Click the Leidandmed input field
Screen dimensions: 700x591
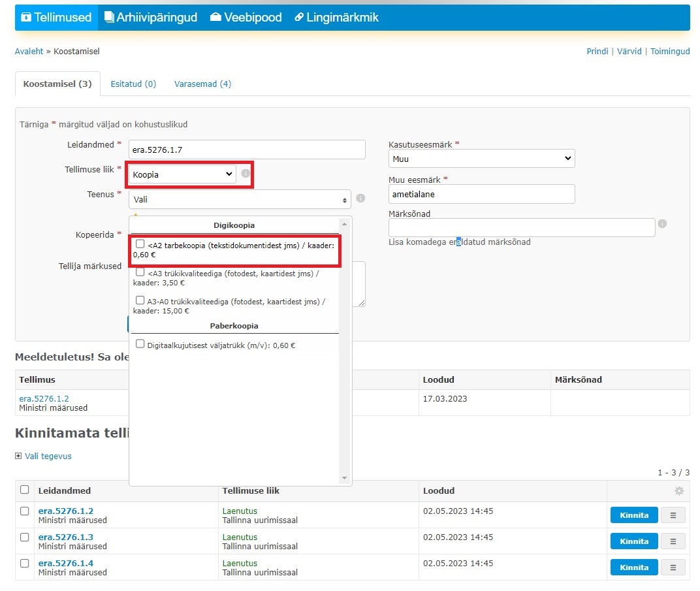coord(247,150)
